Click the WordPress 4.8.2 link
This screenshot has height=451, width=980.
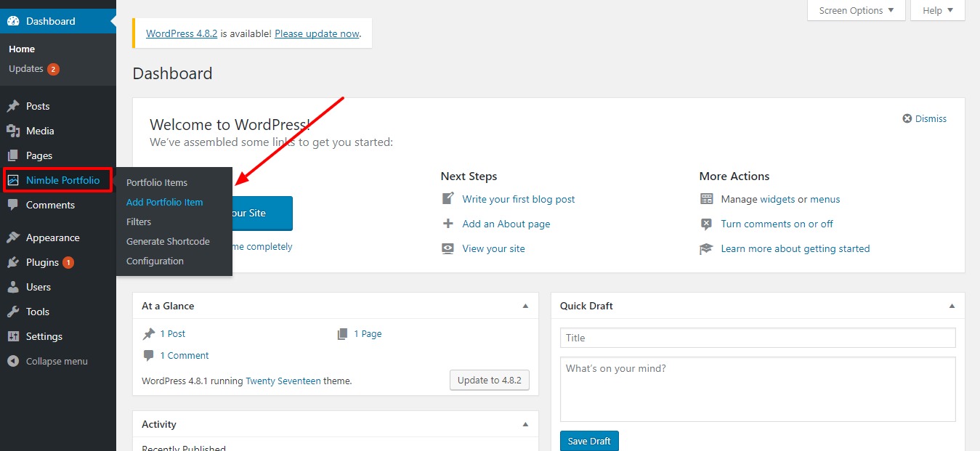[x=182, y=33]
